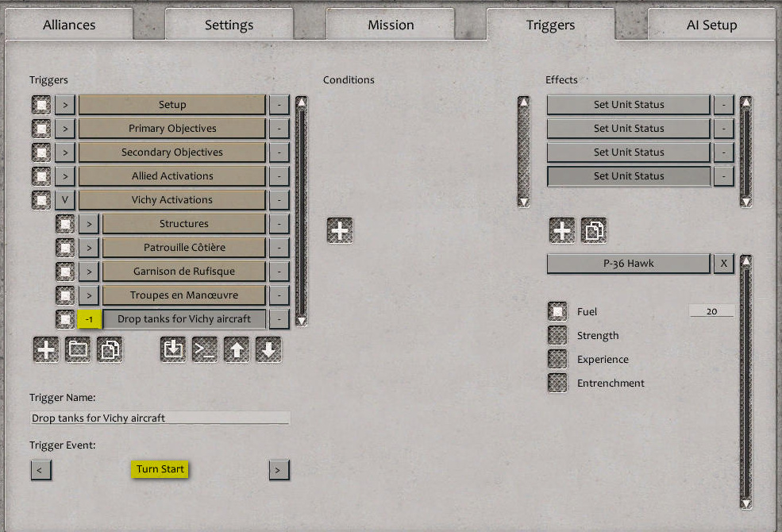Click the folder icon below the trigger list
The image size is (782, 532).
click(77, 349)
